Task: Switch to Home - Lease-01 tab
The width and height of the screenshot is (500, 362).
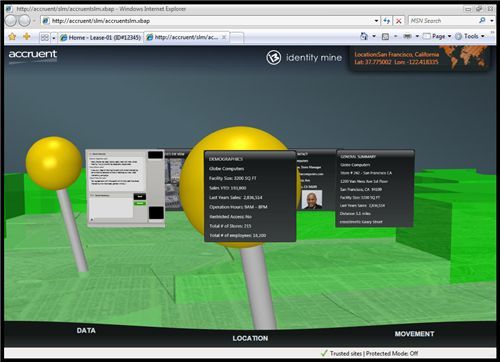Action: [x=100, y=37]
